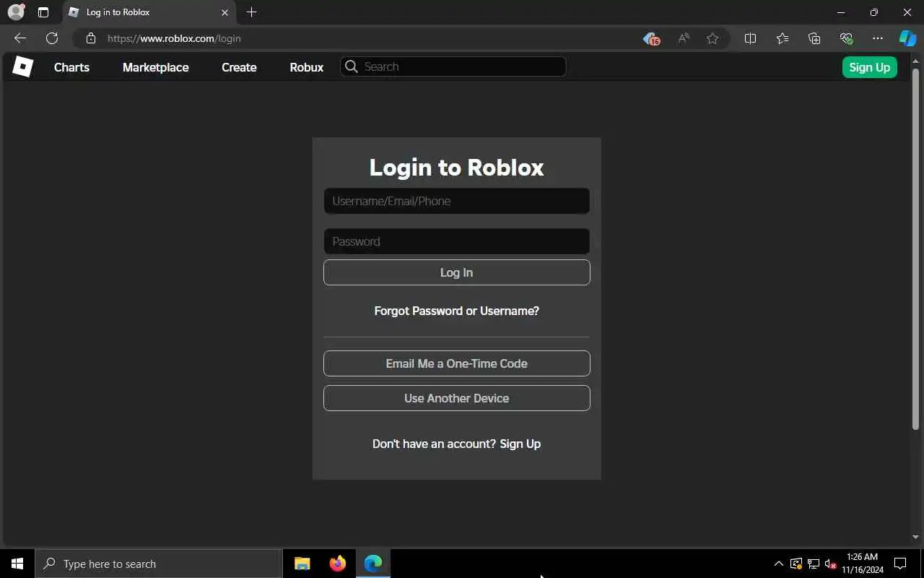Screen dimensions: 924x578
Task: Open the Favorites list icon
Action: click(x=783, y=38)
